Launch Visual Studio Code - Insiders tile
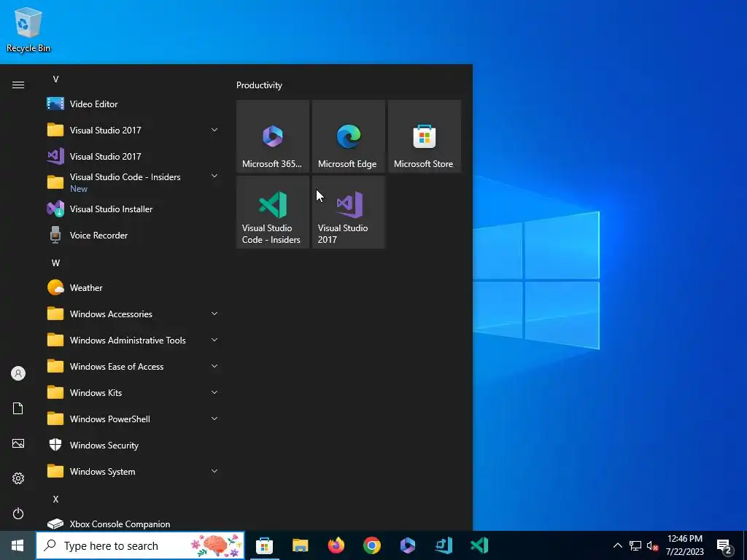Image resolution: width=747 pixels, height=560 pixels. tap(273, 212)
